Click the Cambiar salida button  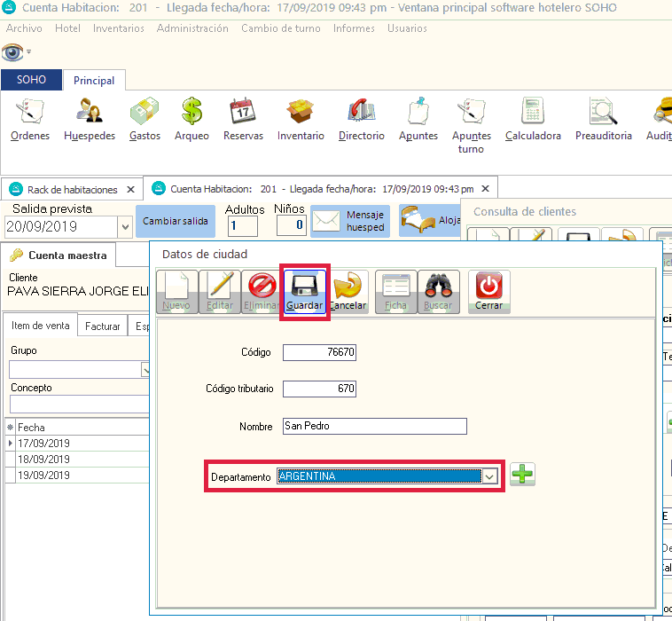[175, 221]
